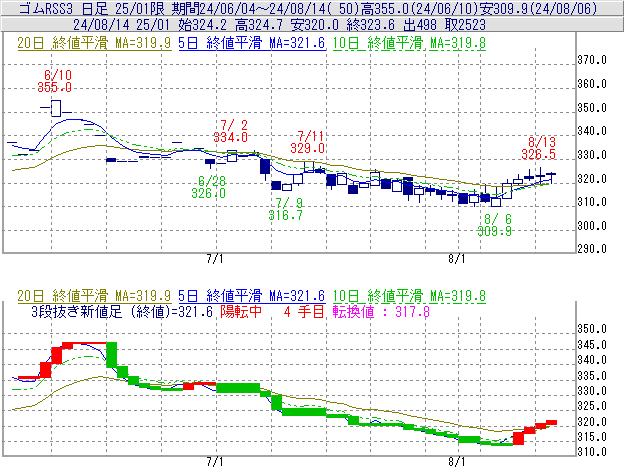Screen dimensions: 624x475
Task: Click the 8/1 date label under lower chart
Action: [x=456, y=462]
